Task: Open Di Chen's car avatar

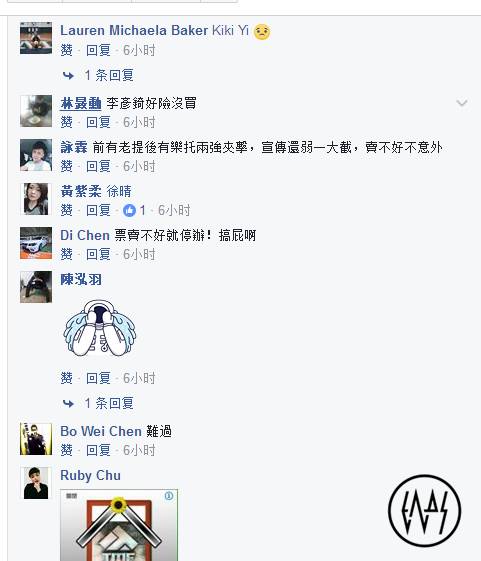Action: click(36, 243)
